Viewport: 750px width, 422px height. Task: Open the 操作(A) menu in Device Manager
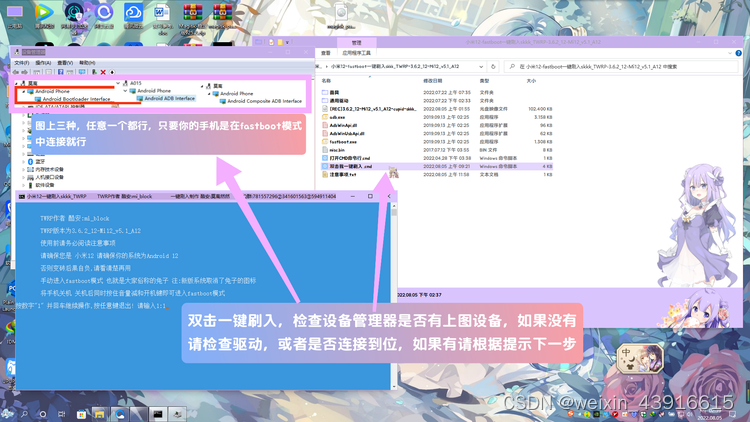[43, 63]
